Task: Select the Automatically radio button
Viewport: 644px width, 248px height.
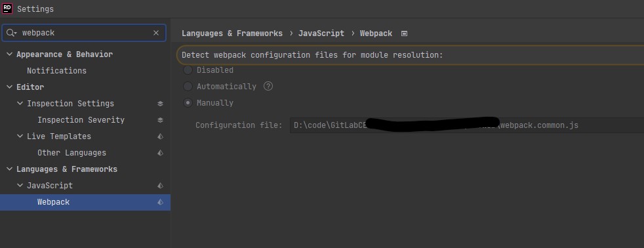Action: click(x=188, y=87)
